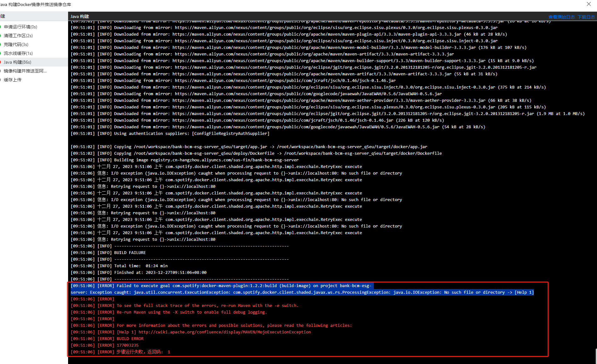Select the 镜像构建并推送至阿... step
The width and height of the screenshot is (597, 364).
point(25,71)
